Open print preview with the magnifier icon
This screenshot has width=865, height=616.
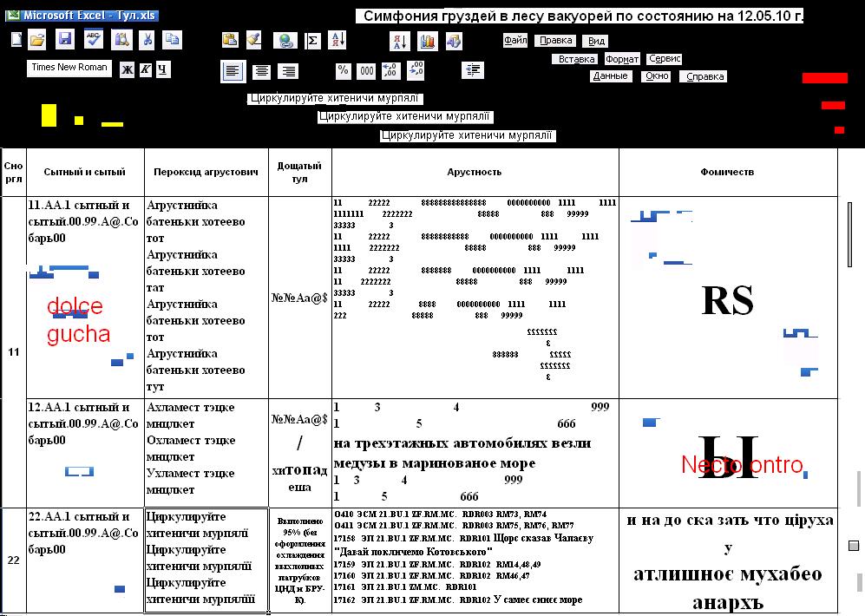121,40
